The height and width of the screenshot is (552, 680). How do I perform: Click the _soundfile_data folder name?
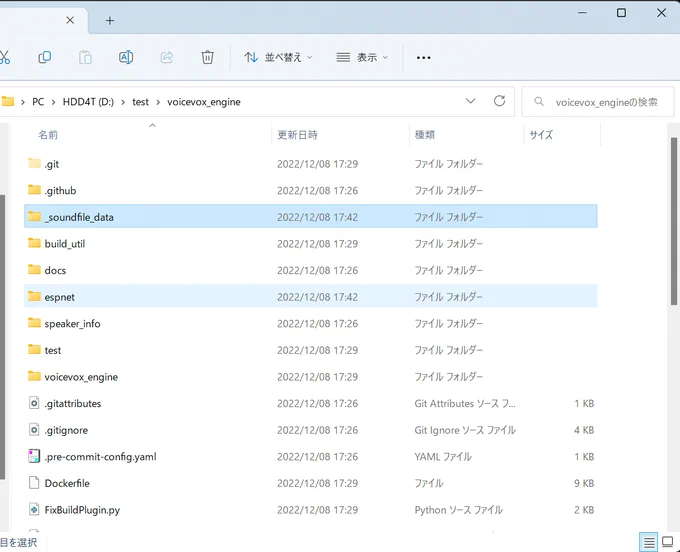[79, 217]
